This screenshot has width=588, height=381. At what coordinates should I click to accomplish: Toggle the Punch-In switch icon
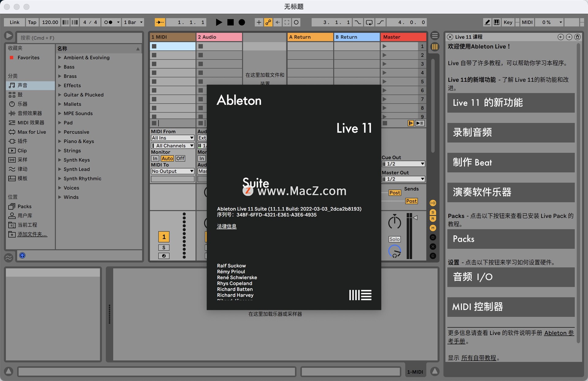coord(358,22)
